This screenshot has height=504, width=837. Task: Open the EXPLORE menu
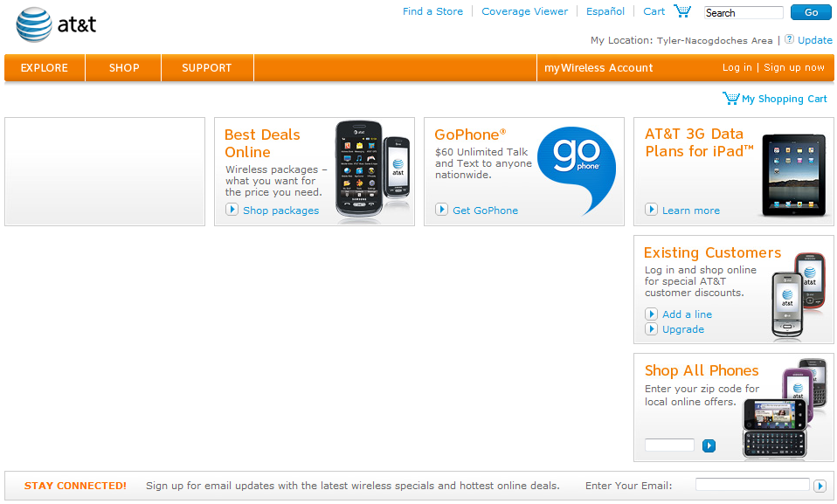click(x=45, y=68)
